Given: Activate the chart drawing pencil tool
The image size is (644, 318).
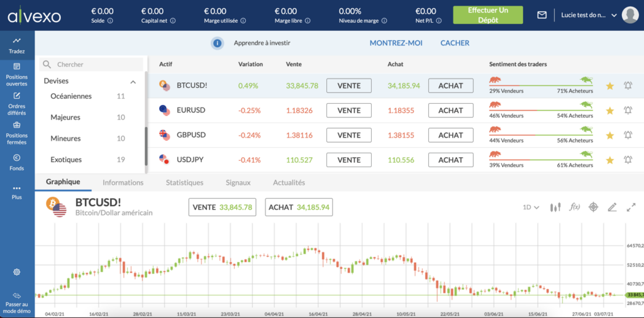Looking at the screenshot, I should 612,207.
